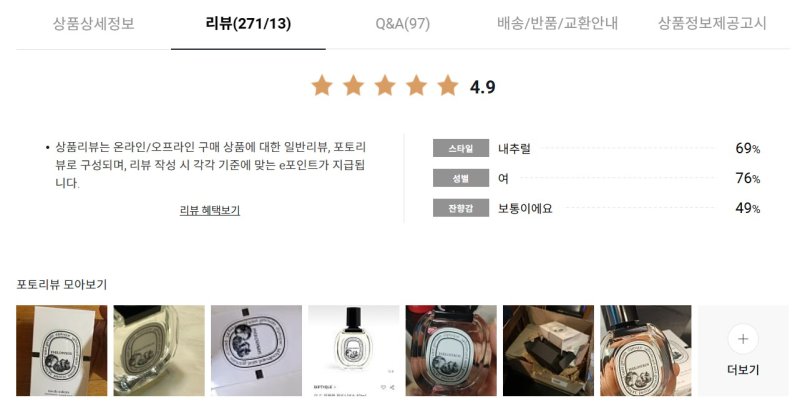Click the 더보기 plus icon
This screenshot has height=408, width=800.
(743, 339)
